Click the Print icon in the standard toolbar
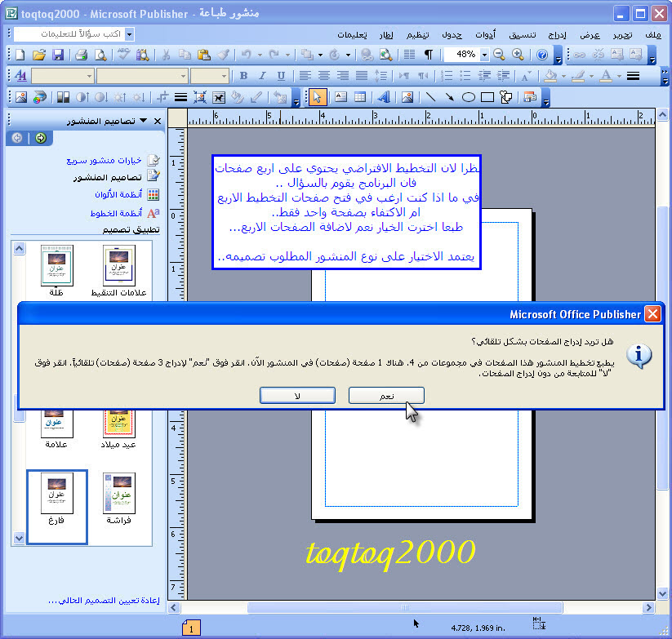The height and width of the screenshot is (639, 672). [x=81, y=55]
